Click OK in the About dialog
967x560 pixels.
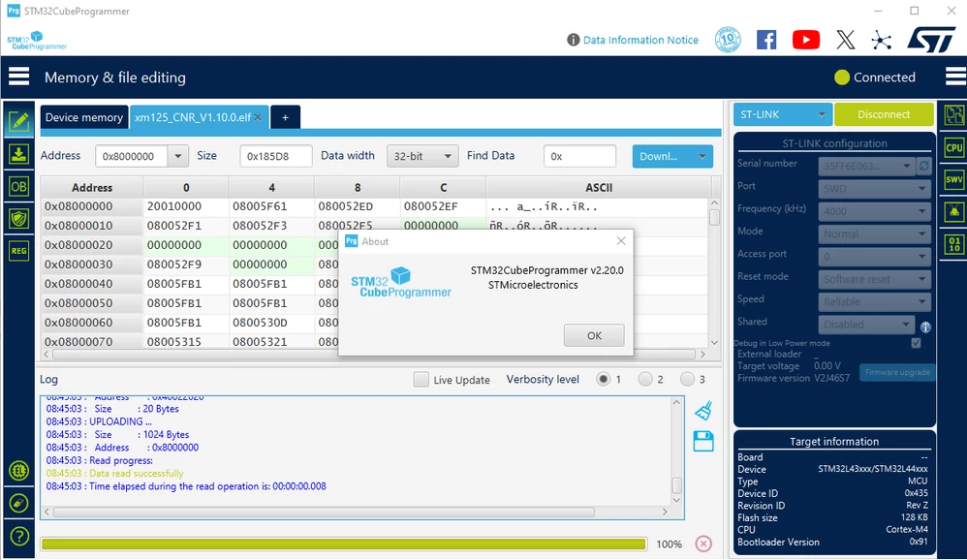coord(594,335)
